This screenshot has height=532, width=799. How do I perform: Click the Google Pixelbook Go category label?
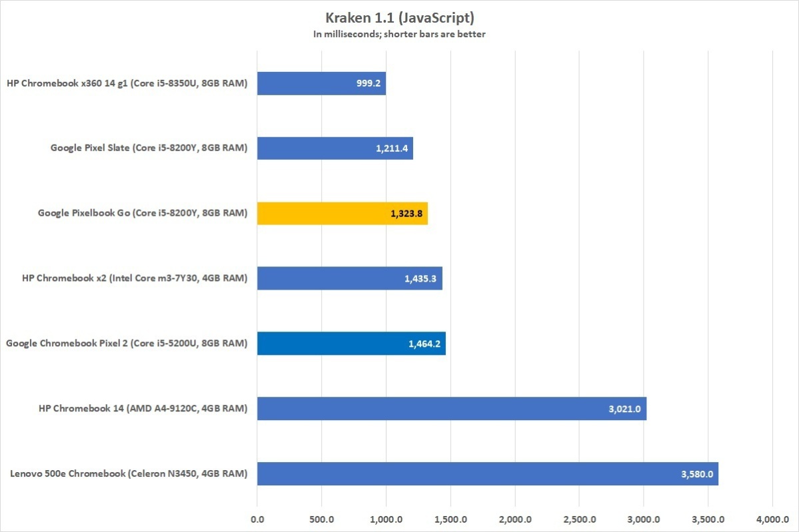(143, 214)
